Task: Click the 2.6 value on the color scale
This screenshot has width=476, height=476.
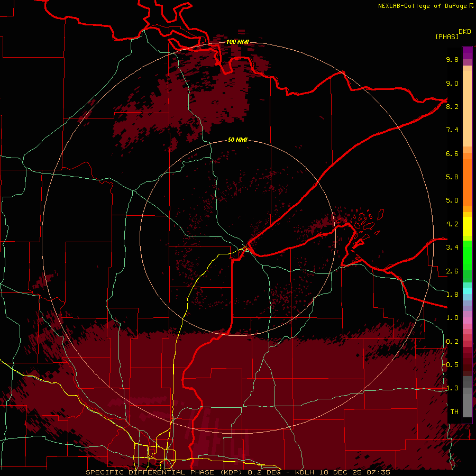Action: tap(452, 271)
